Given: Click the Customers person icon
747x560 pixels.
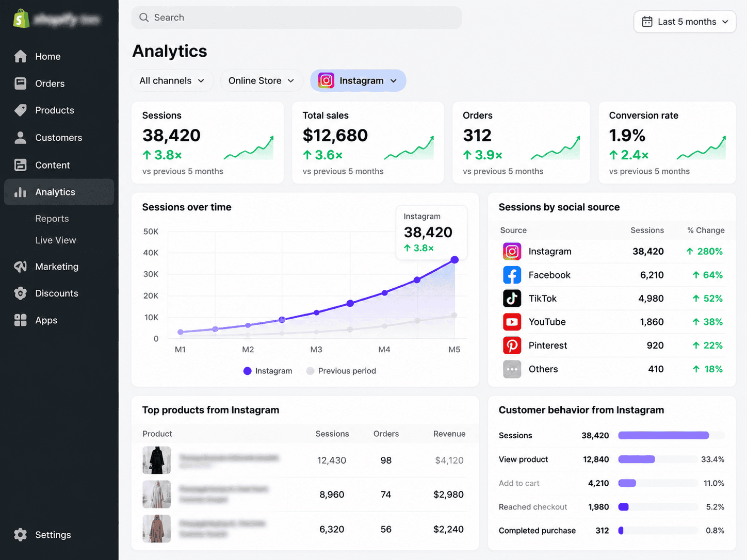Looking at the screenshot, I should (21, 137).
